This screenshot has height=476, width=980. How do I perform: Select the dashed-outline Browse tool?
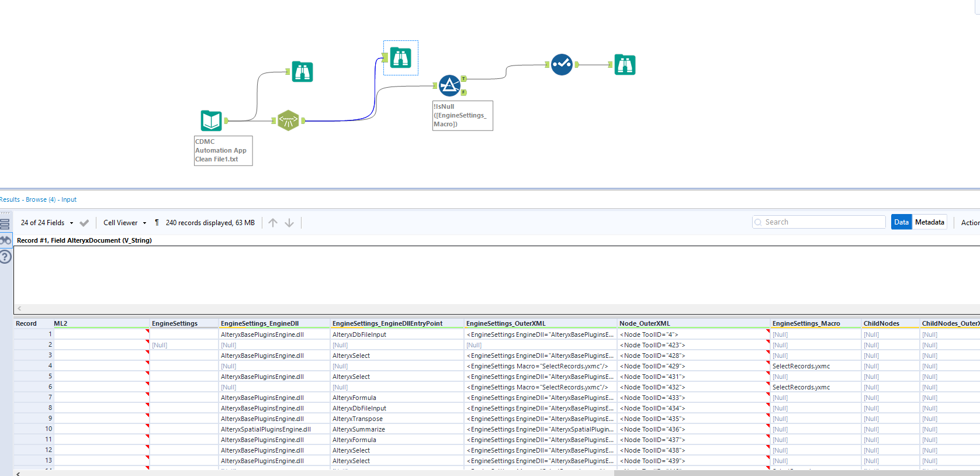point(401,58)
